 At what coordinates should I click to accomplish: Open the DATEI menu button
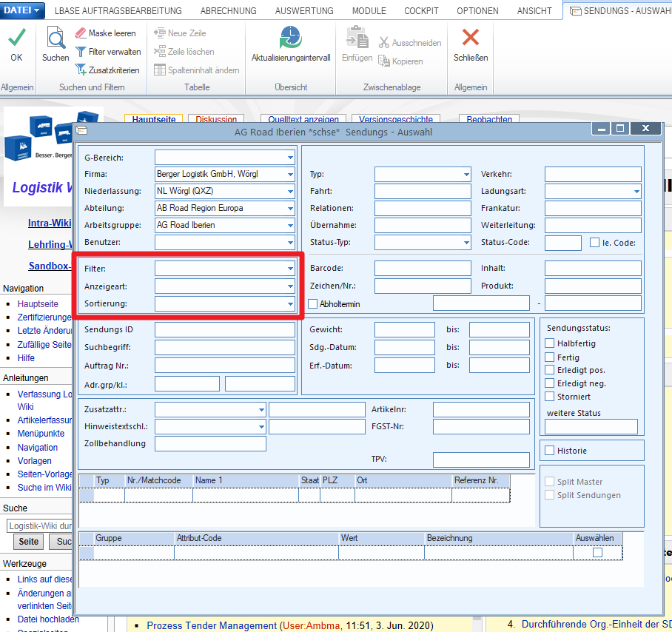(22, 10)
